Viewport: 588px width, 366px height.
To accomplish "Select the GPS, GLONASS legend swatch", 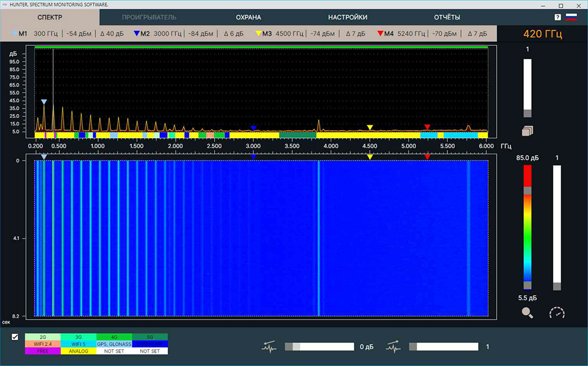I will 114,344.
